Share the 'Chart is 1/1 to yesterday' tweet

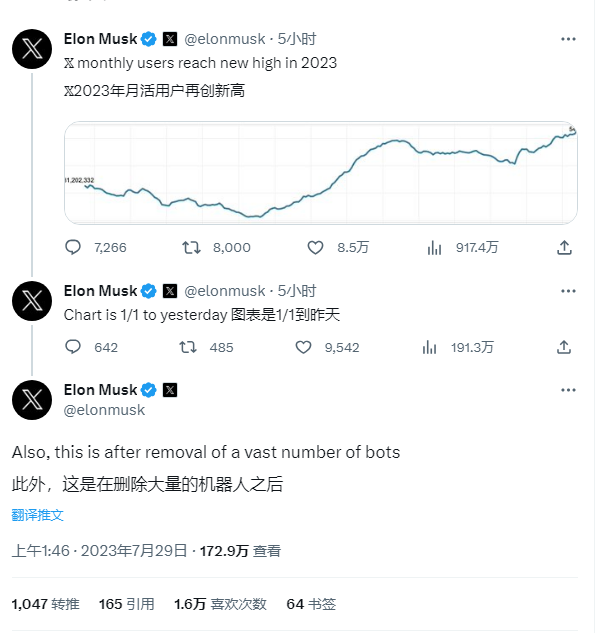tap(564, 347)
